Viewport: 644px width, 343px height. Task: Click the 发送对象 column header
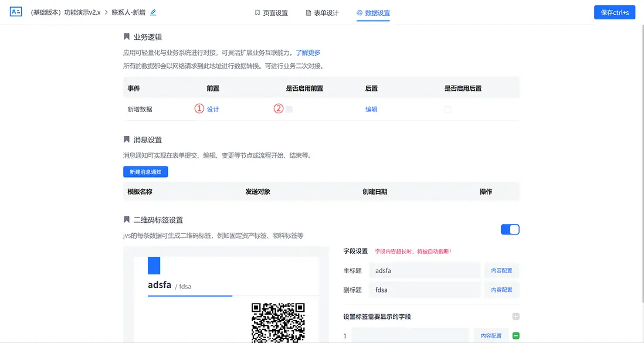click(257, 191)
